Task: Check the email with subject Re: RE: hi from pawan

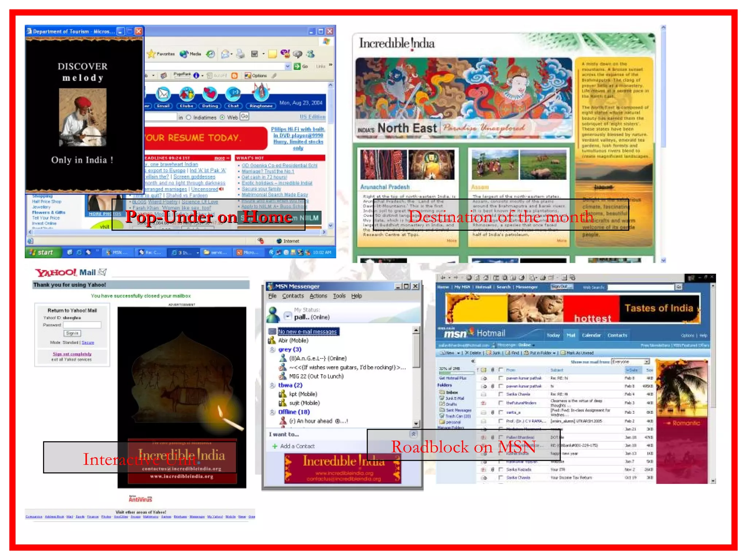Action: pyautogui.click(x=501, y=378)
